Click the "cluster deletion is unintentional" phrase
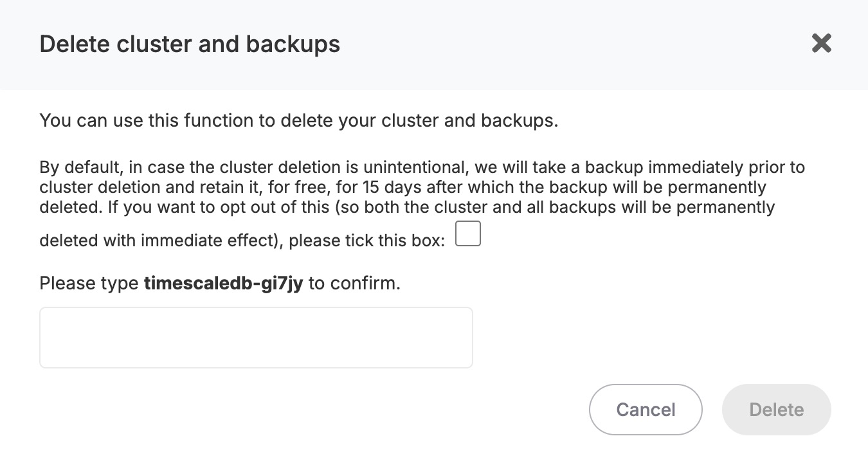This screenshot has width=868, height=454. click(336, 168)
